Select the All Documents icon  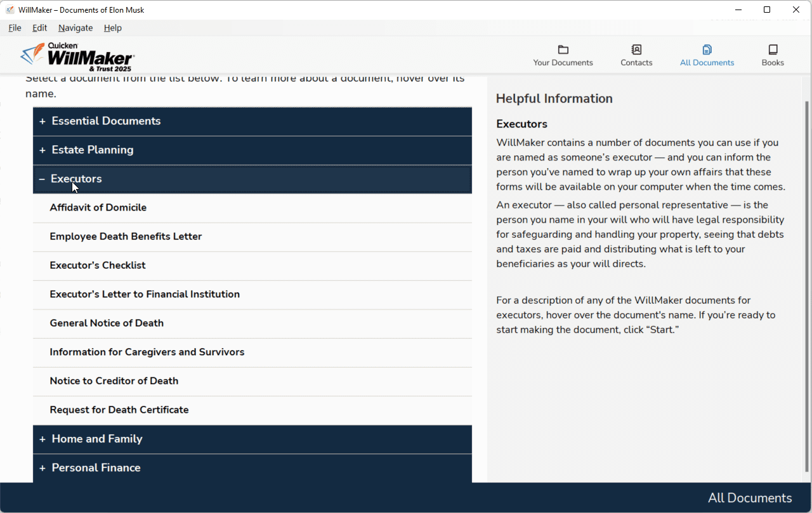click(707, 50)
